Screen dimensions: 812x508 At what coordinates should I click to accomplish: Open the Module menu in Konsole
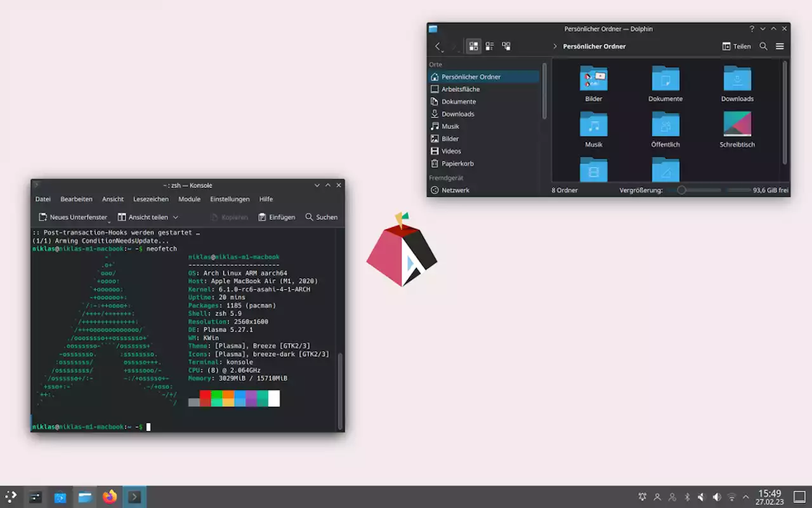point(189,199)
